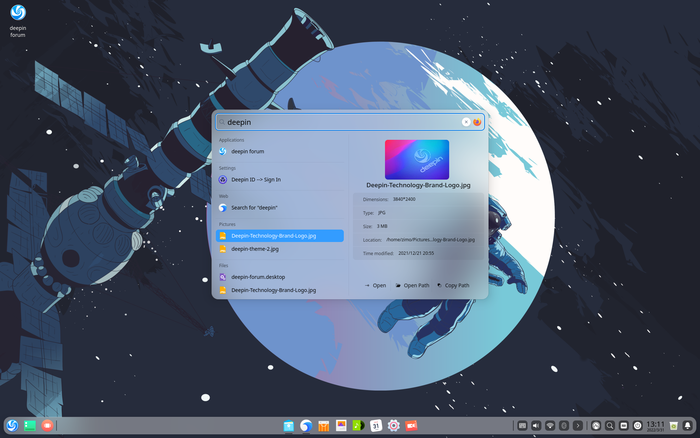Click the Copy Path button
Viewport: 700px width, 438px height.
point(453,285)
